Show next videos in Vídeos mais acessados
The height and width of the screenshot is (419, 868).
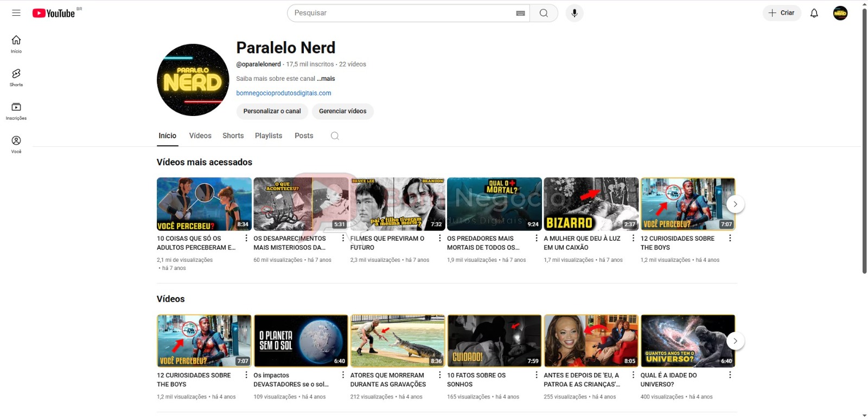(x=735, y=204)
